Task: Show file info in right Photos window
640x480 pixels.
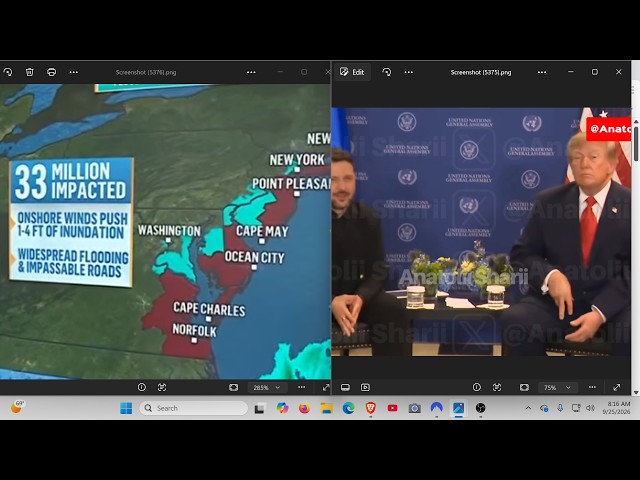Action: coord(476,387)
